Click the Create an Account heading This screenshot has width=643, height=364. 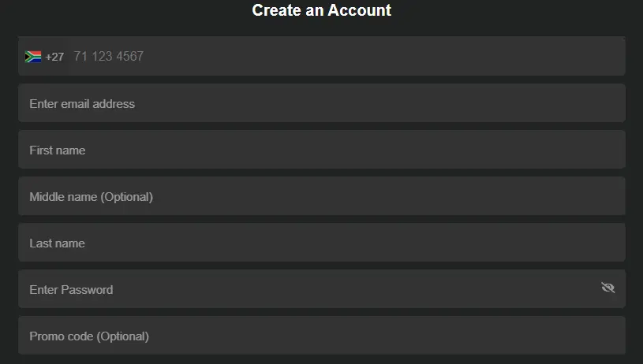pos(321,10)
